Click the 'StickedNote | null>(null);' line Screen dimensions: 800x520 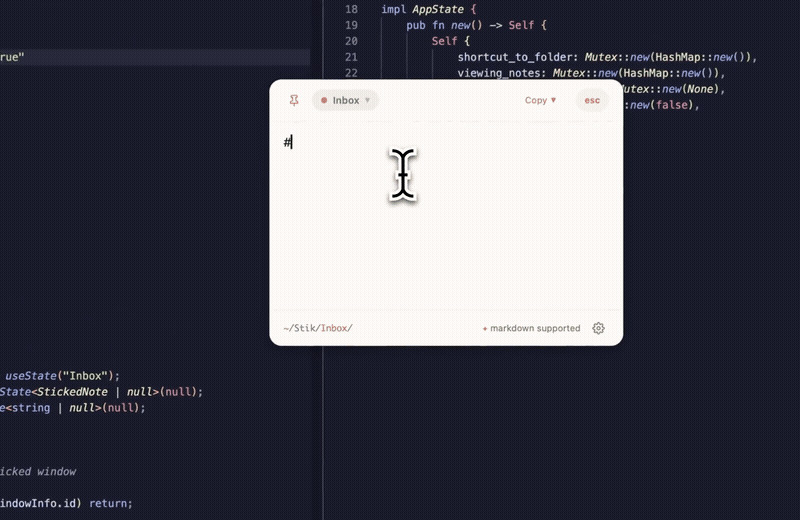(101, 391)
